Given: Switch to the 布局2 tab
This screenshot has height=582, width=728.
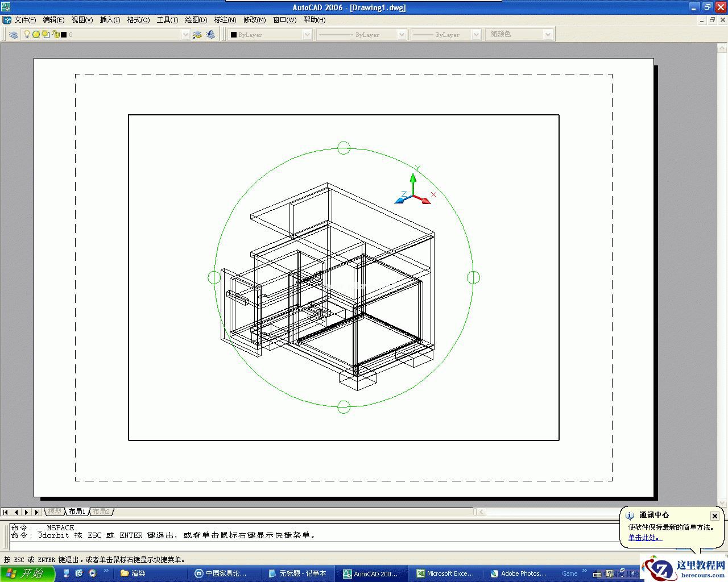Looking at the screenshot, I should 101,512.
